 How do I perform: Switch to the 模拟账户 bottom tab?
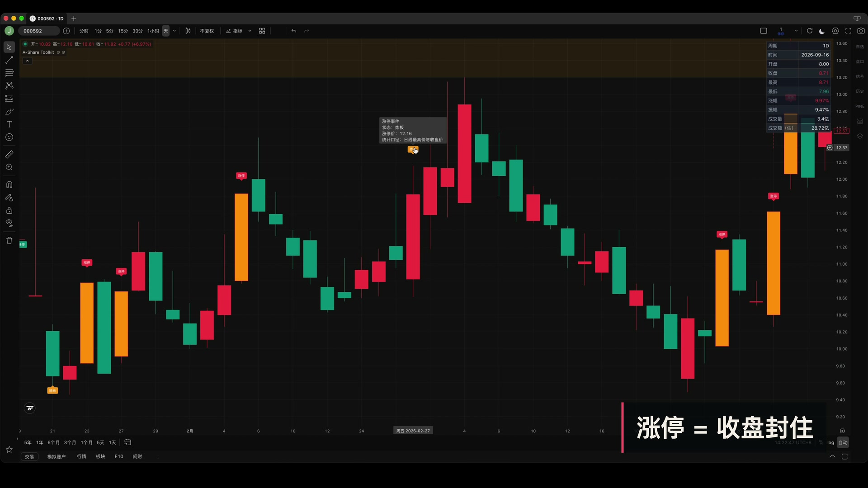(x=57, y=456)
